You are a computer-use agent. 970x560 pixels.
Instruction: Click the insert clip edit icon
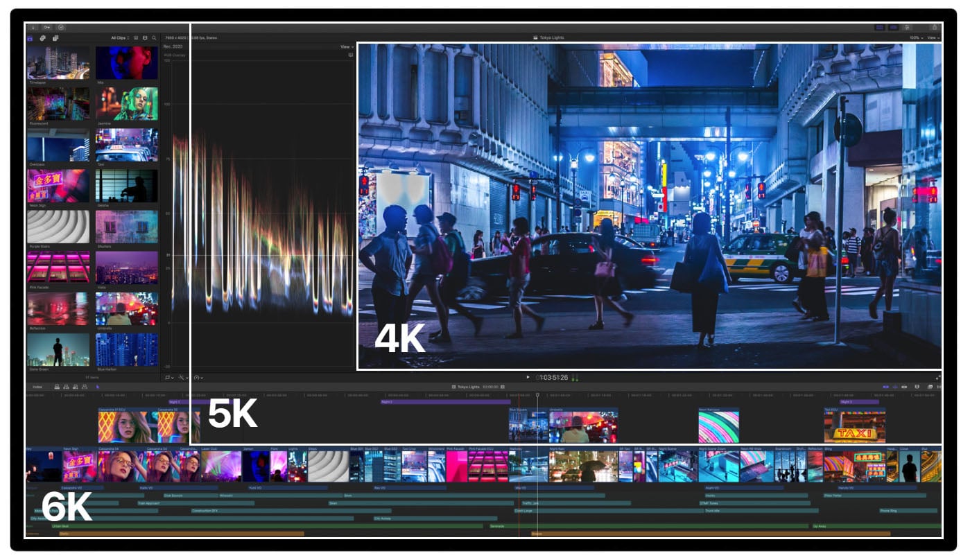67,387
